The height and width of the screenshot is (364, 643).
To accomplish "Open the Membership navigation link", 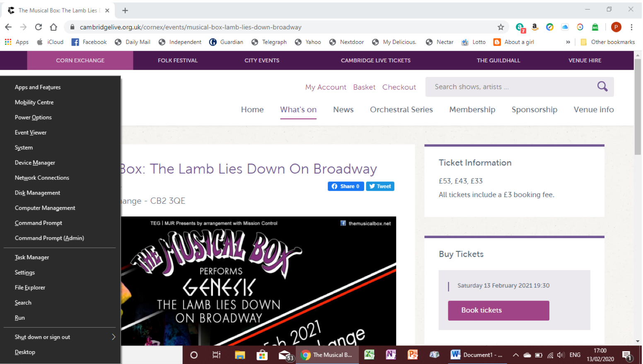I will tap(472, 109).
